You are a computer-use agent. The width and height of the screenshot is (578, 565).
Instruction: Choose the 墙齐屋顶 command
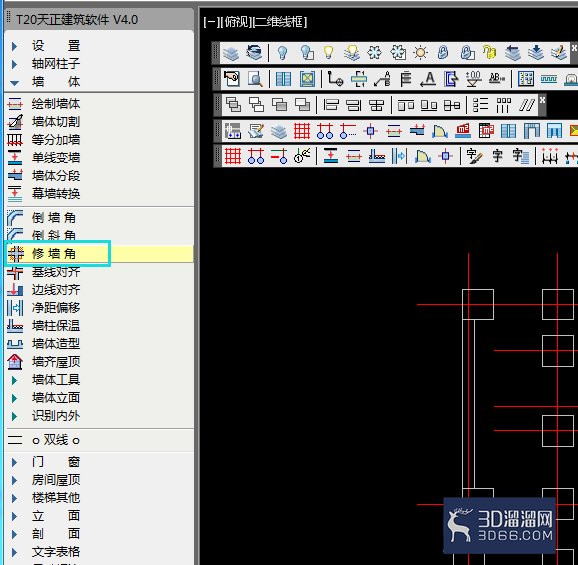(56, 362)
